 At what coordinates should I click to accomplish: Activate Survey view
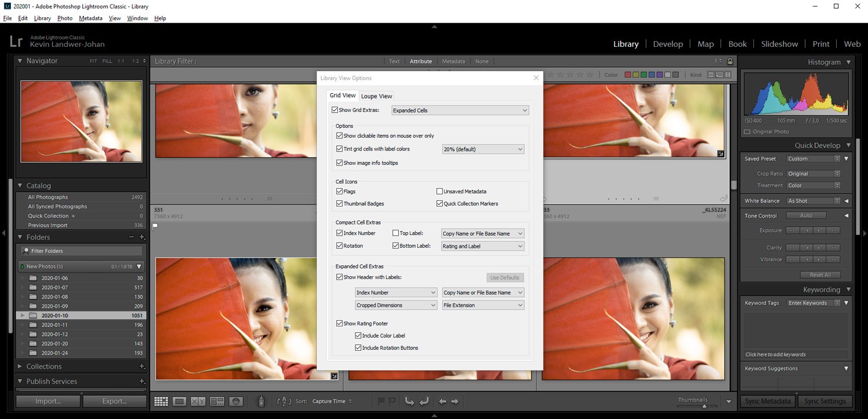[218, 401]
